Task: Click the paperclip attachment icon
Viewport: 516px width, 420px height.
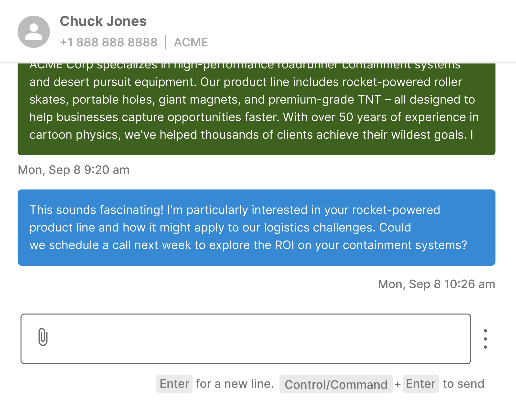Action: (43, 337)
